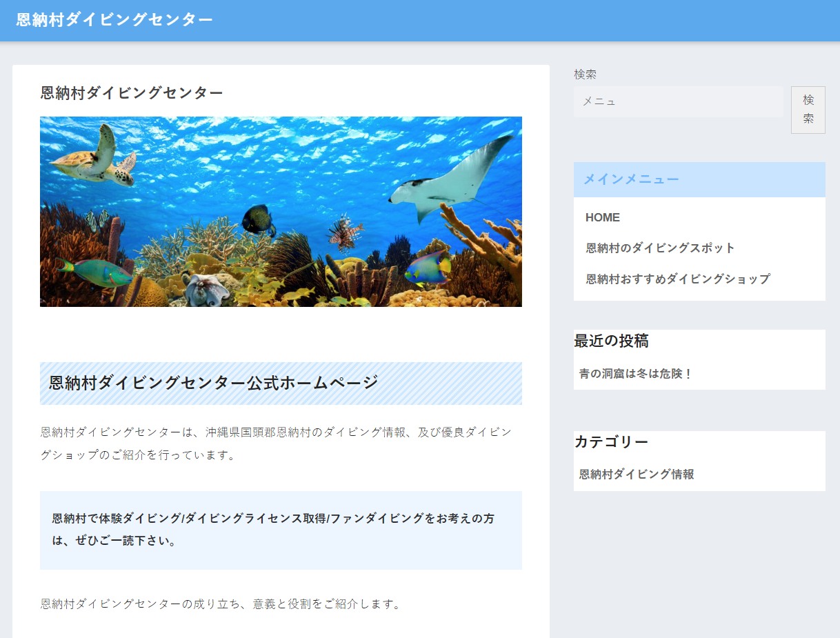Open the 恩納村ダイビングセンター site title in header
This screenshot has width=840, height=638.
tap(114, 19)
